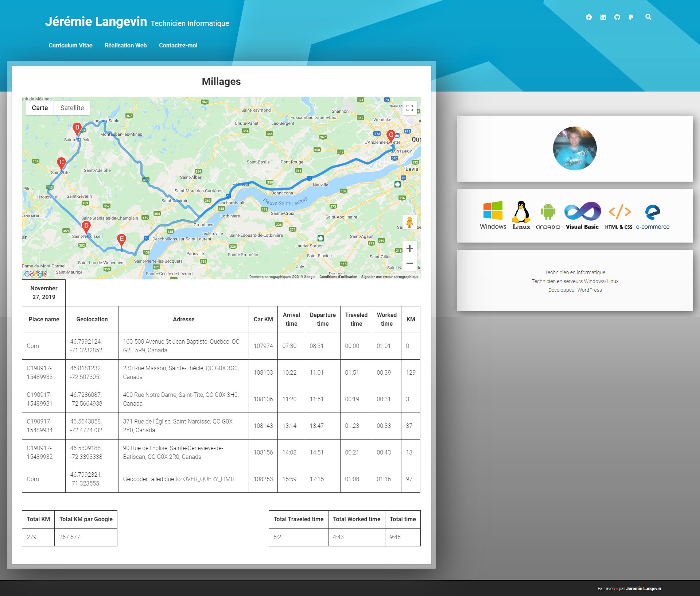700x596 pixels.
Task: Click the Jeremie Langevin footer link
Action: coord(643,588)
